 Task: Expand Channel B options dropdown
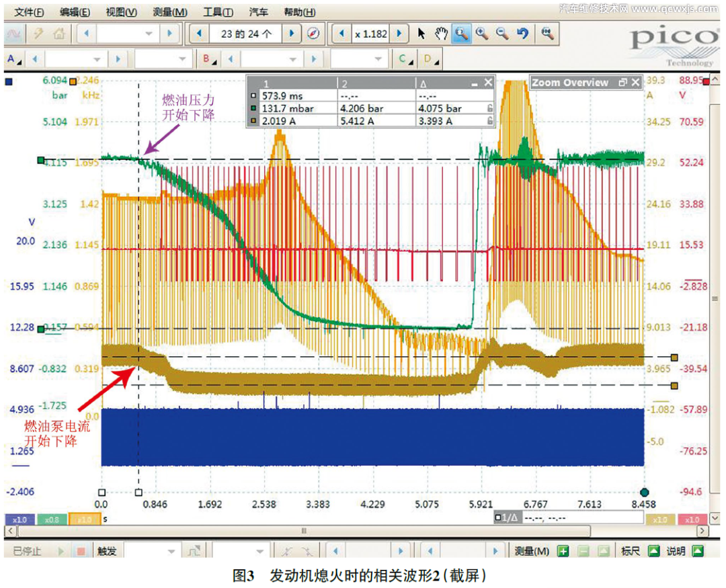[x=210, y=59]
